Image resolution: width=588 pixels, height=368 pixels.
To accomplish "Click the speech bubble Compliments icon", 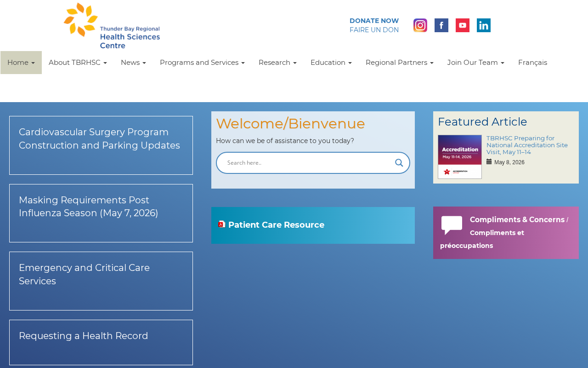I will (452, 225).
